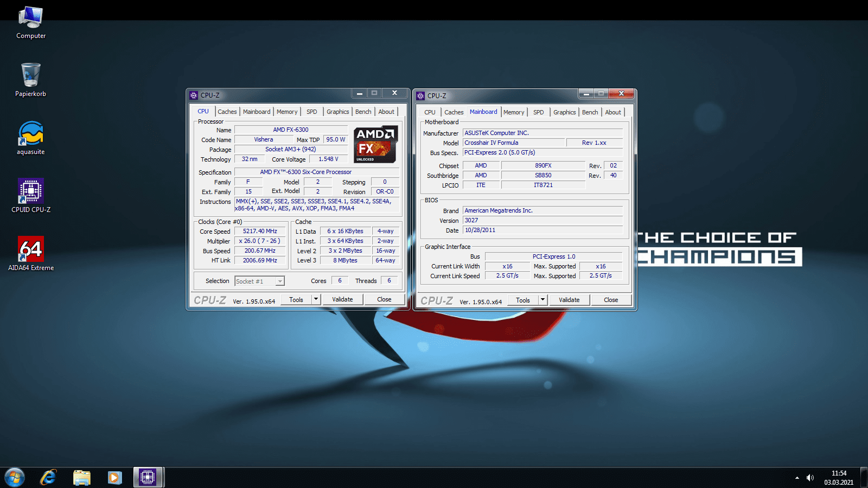The image size is (868, 488).
Task: Click the Level 3 cache value 8 MBytes
Action: tap(346, 260)
